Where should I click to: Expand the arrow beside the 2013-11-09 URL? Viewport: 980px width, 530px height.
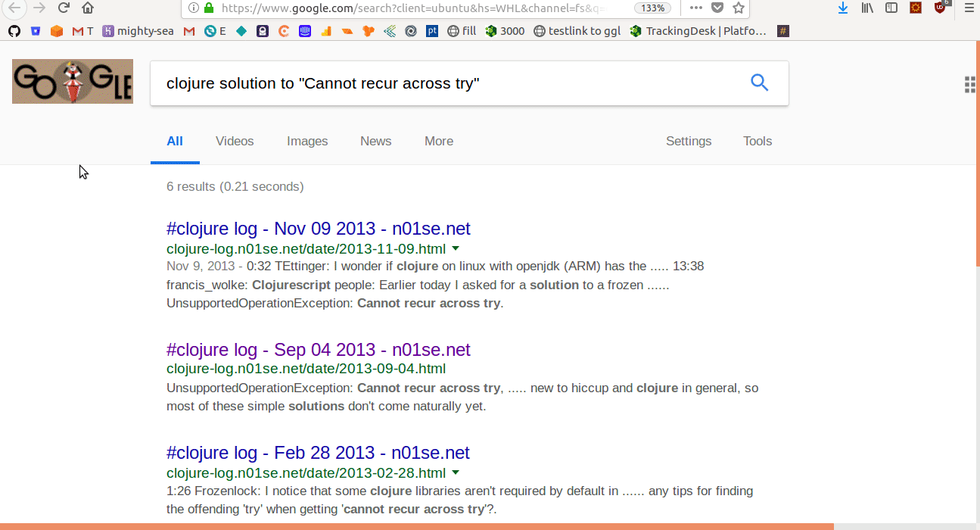pos(456,248)
